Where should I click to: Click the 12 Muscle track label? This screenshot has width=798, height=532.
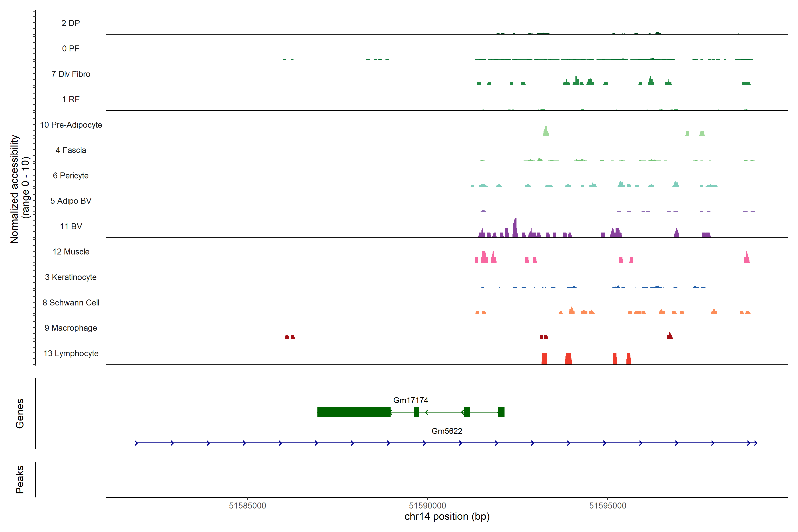(71, 252)
